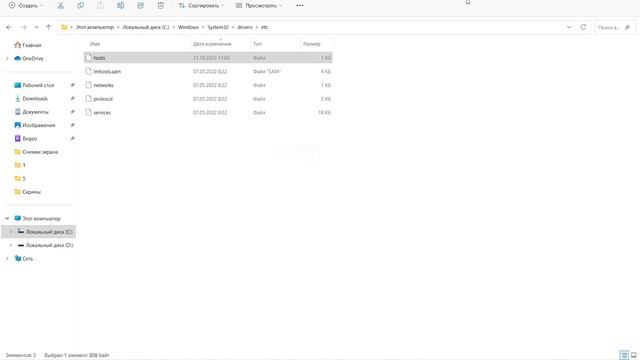This screenshot has height=360, width=640.
Task: Click the Rename icon in toolbar
Action: [x=120, y=5]
